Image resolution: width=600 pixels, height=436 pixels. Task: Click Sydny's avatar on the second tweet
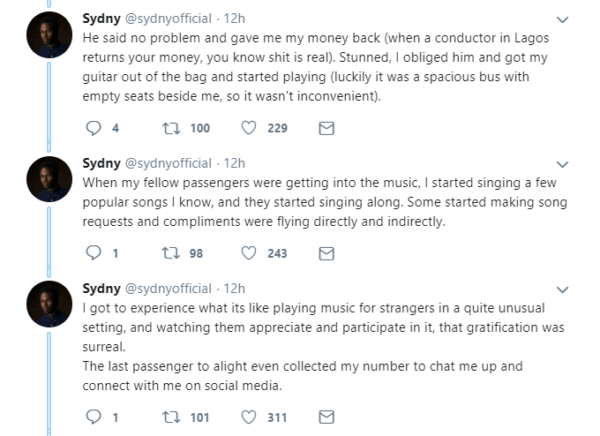click(x=49, y=179)
